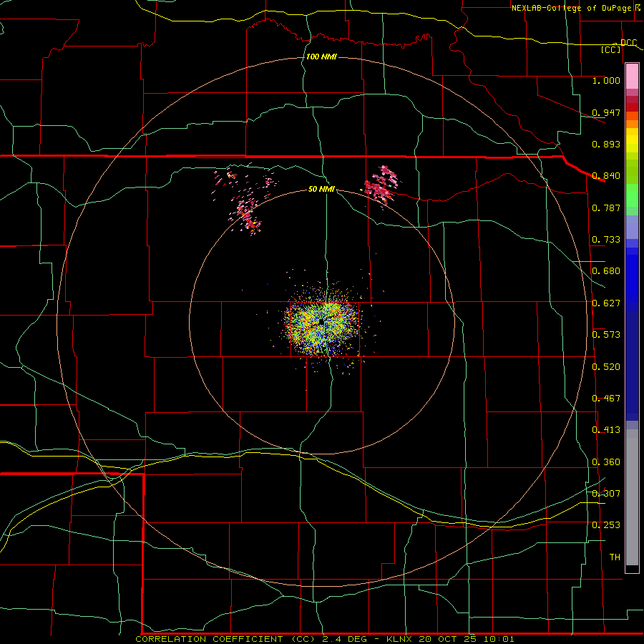The height and width of the screenshot is (644, 644).
Task: Click the TH label on the scale
Action: point(615,557)
